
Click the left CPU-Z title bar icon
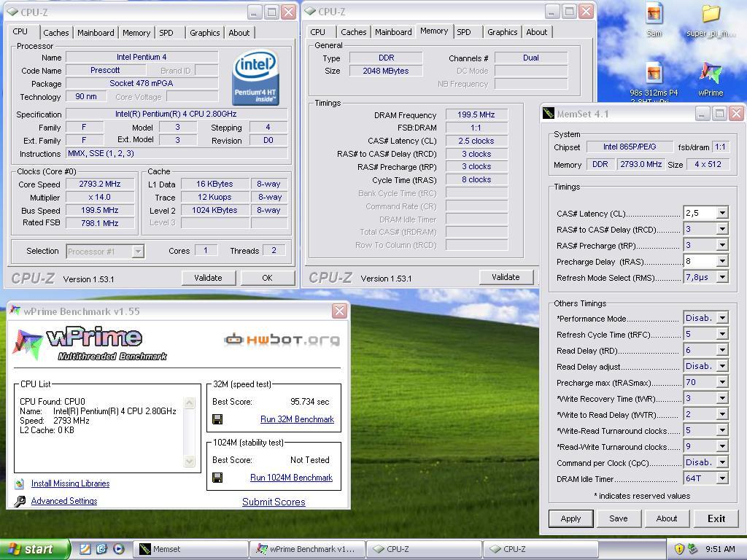[x=12, y=12]
